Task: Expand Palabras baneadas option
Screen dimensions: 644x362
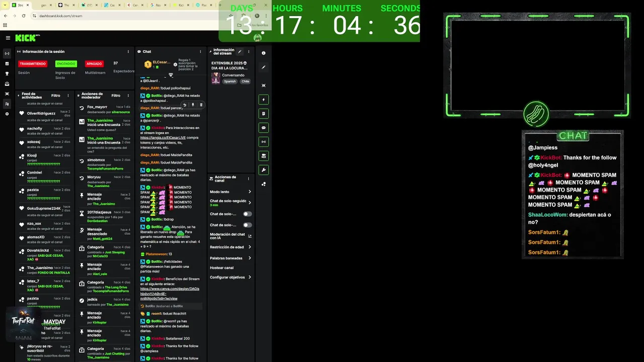Action: pyautogui.click(x=230, y=258)
